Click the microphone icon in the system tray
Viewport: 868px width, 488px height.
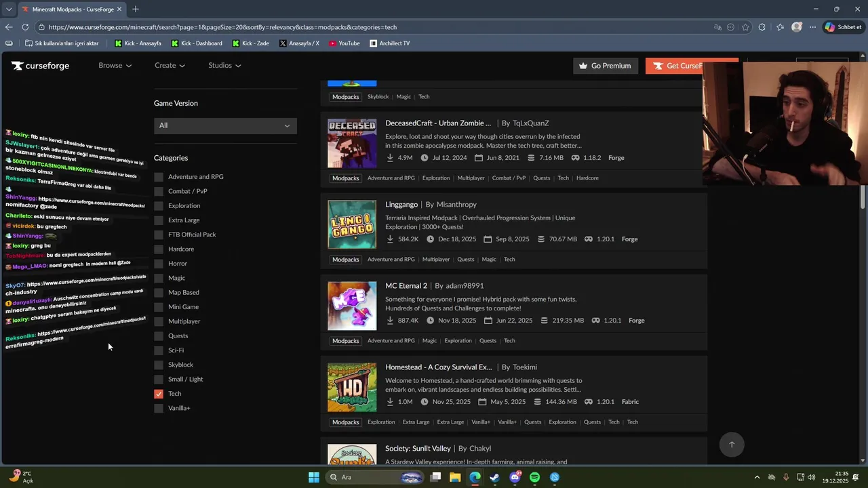click(x=787, y=477)
